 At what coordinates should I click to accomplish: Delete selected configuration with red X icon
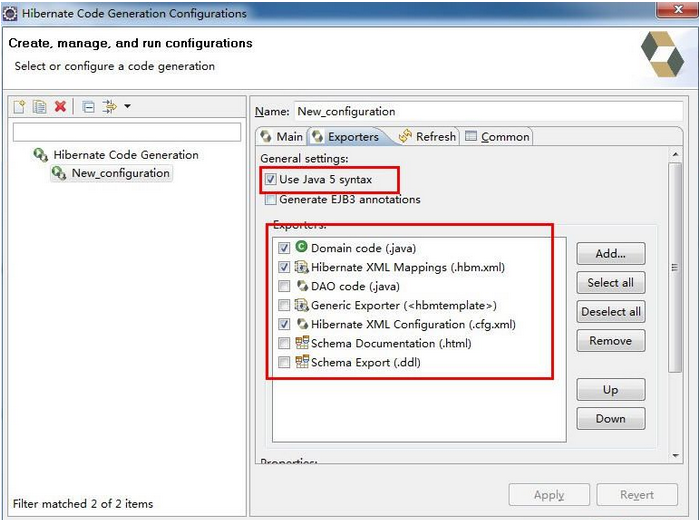(x=60, y=107)
